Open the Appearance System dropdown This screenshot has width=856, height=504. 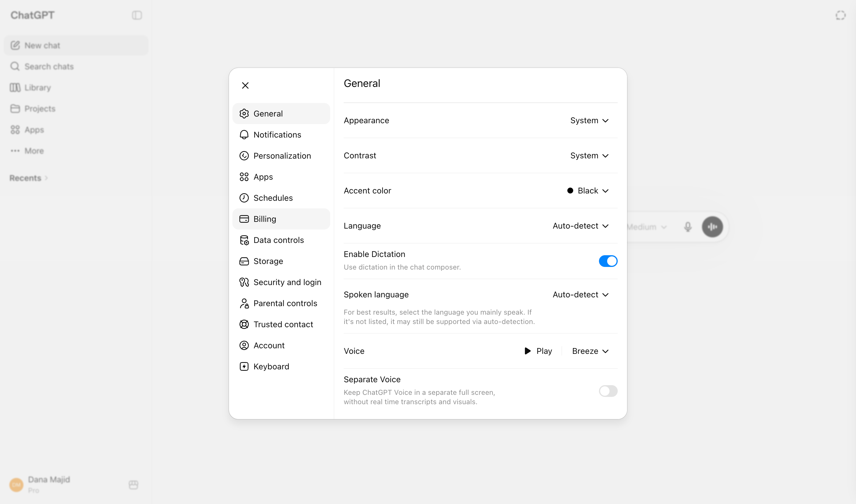(589, 121)
